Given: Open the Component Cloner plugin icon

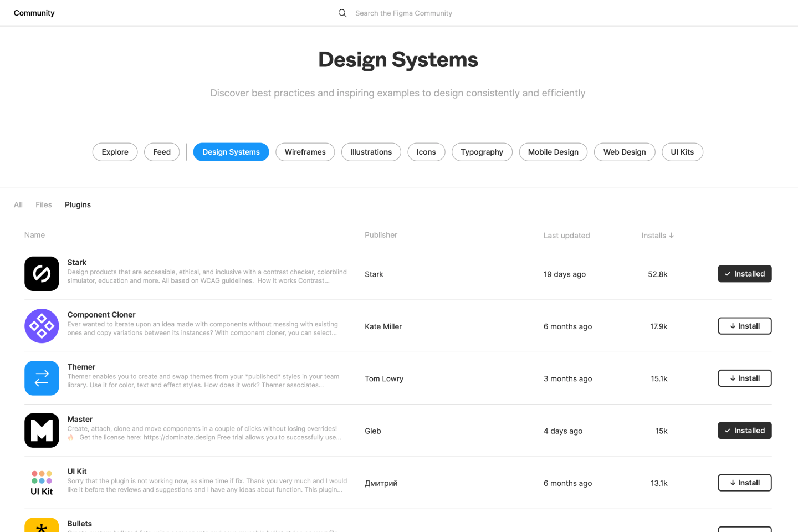Looking at the screenshot, I should point(42,326).
